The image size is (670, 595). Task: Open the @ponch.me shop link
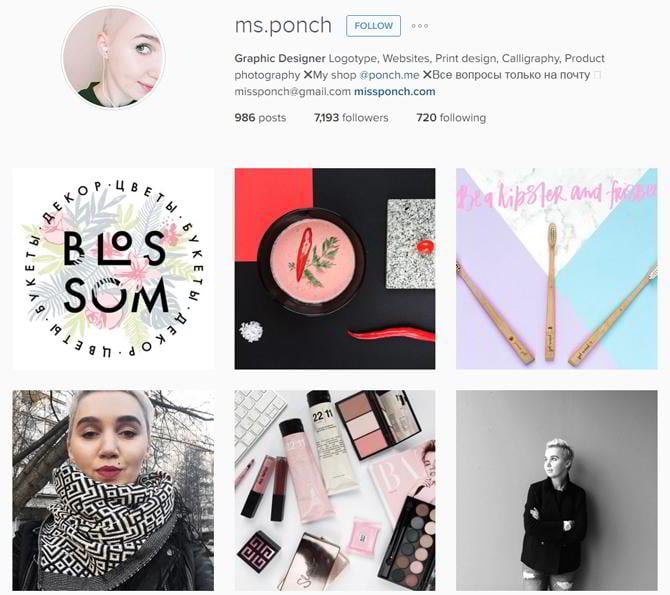(x=389, y=75)
